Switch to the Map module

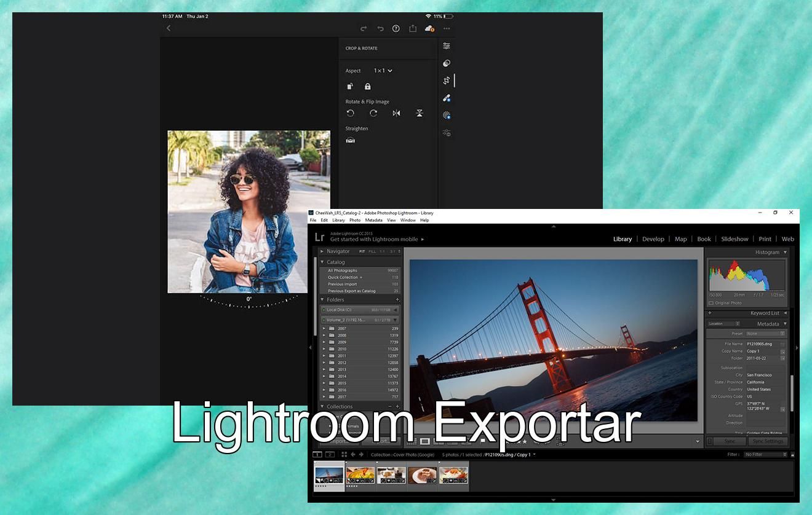click(681, 239)
